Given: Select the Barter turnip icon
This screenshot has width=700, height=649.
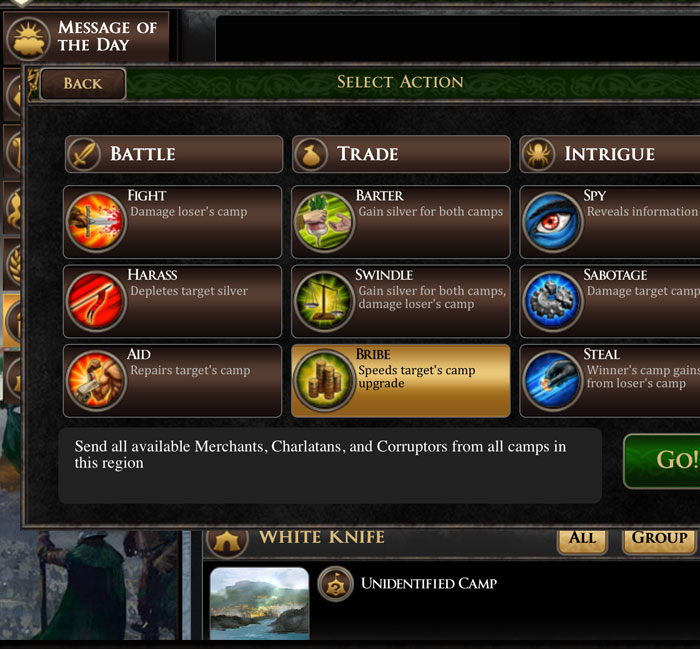Looking at the screenshot, I should (x=324, y=221).
